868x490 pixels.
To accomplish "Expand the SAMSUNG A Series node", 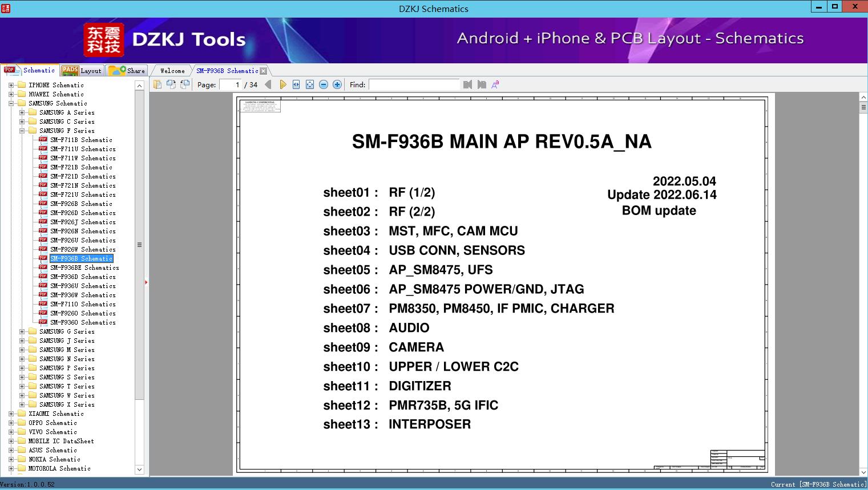I will pos(22,112).
